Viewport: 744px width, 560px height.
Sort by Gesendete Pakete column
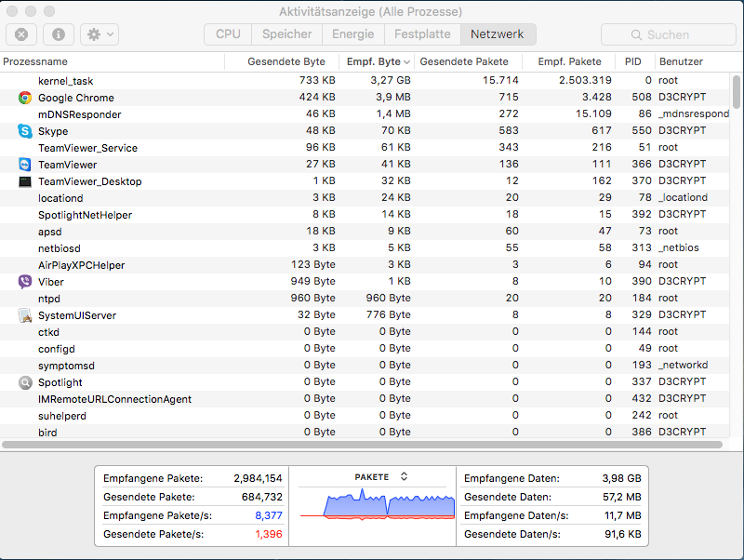click(469, 61)
